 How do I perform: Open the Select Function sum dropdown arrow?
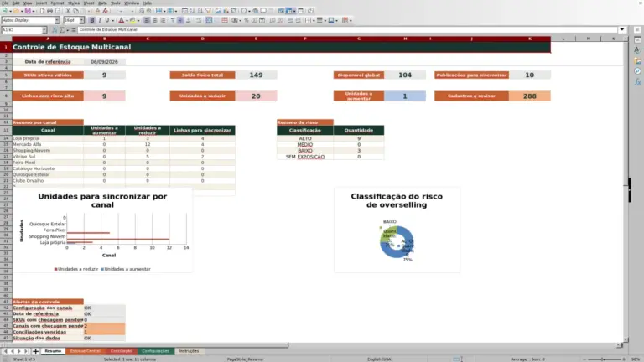68,30
